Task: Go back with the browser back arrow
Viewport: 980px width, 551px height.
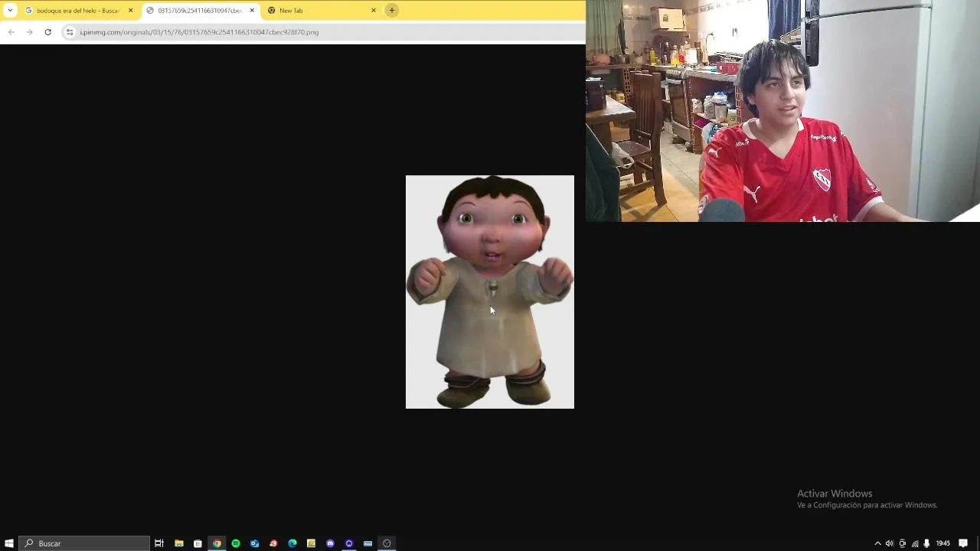Action: [x=11, y=32]
